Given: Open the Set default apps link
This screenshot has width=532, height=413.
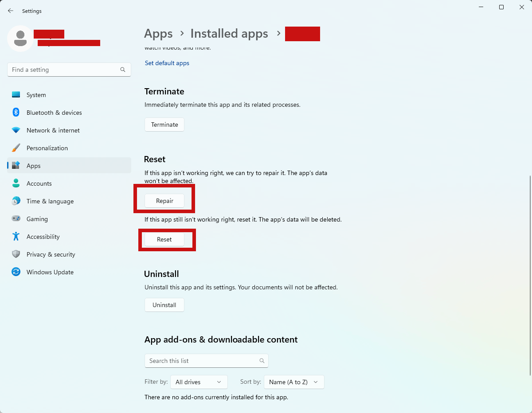Looking at the screenshot, I should (x=167, y=63).
